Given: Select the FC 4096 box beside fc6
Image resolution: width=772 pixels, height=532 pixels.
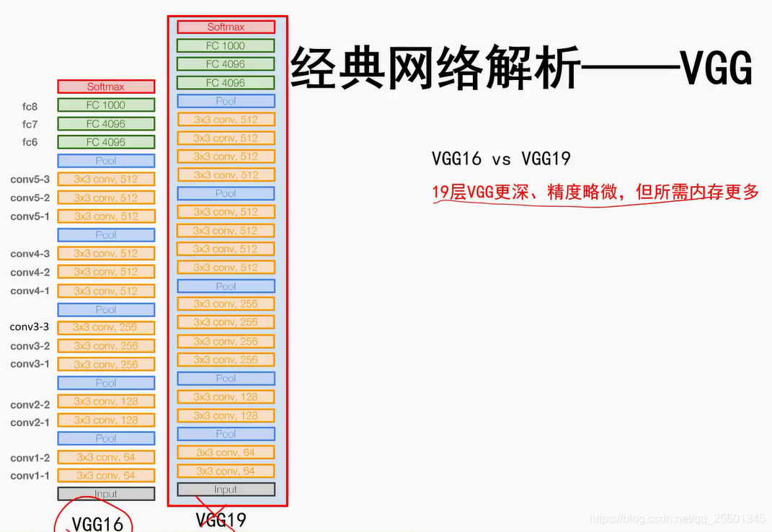Looking at the screenshot, I should point(106,142).
